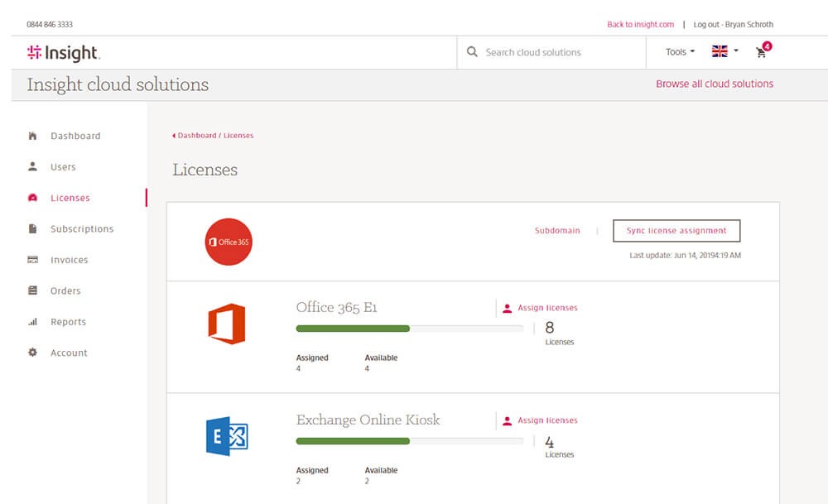828x504 pixels.
Task: Click Office 365 E1 license usage bar
Action: [409, 329]
